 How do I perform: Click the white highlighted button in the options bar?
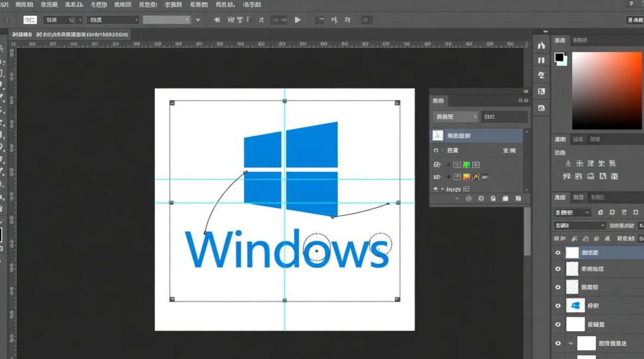[x=30, y=20]
